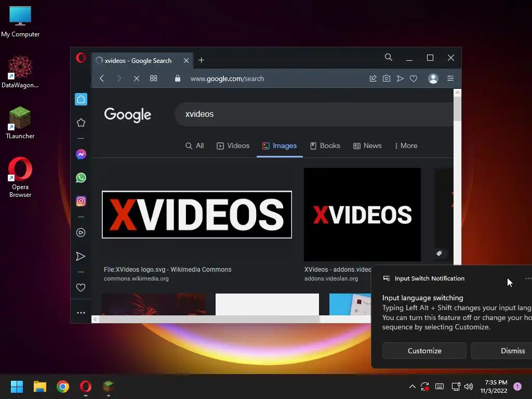Open My Computer desktop icon

coord(20,22)
